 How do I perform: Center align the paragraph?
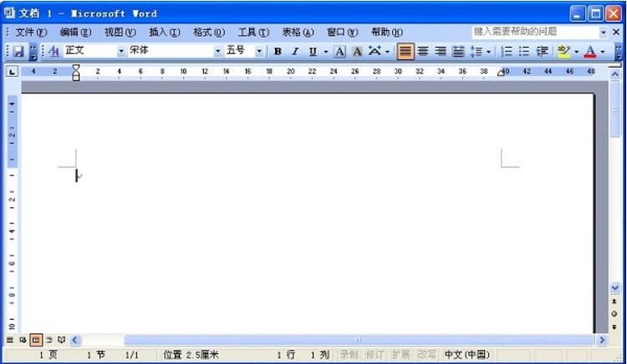(423, 51)
